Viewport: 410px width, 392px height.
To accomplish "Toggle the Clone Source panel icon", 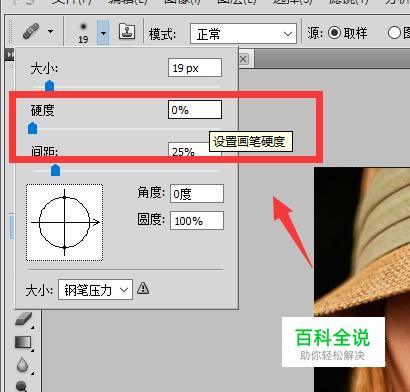I will (127, 32).
